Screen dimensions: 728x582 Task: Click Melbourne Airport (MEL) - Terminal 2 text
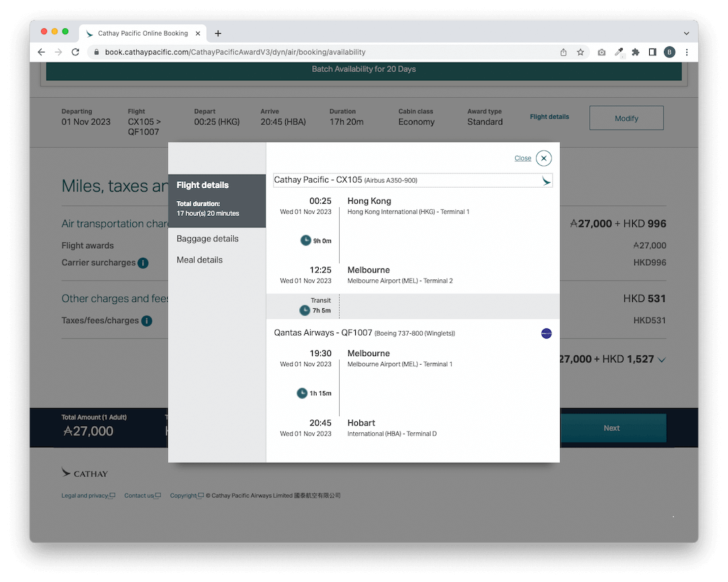pos(400,281)
